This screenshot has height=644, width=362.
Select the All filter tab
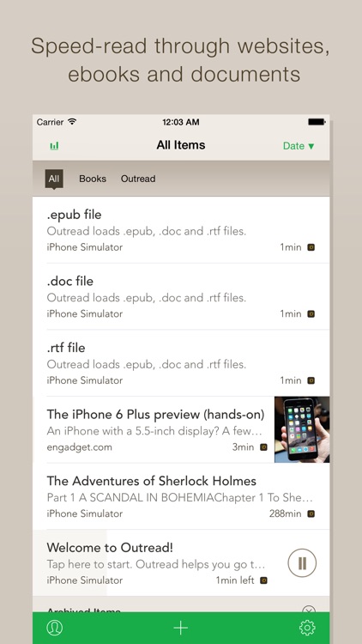tap(54, 179)
